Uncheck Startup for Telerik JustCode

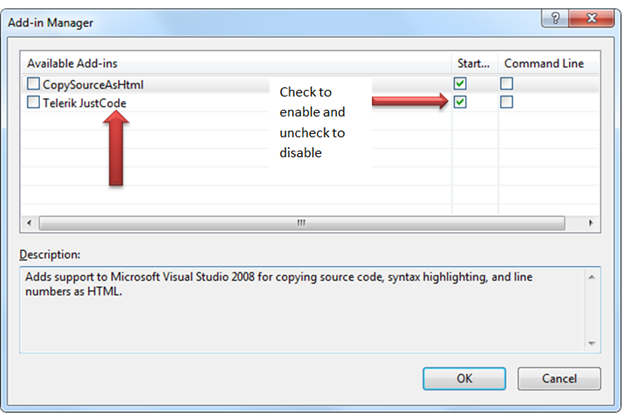460,102
